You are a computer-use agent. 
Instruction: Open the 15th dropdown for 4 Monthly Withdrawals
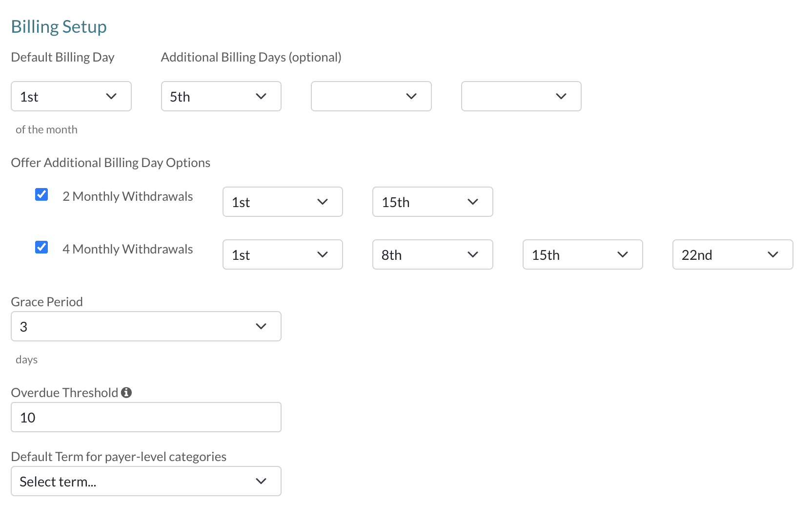tap(583, 254)
